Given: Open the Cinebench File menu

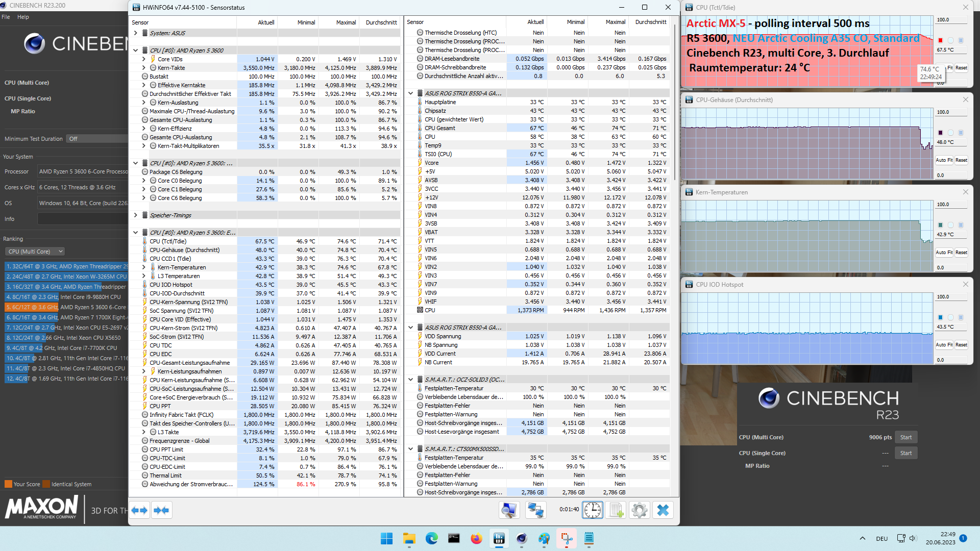Looking at the screenshot, I should 6,17.
